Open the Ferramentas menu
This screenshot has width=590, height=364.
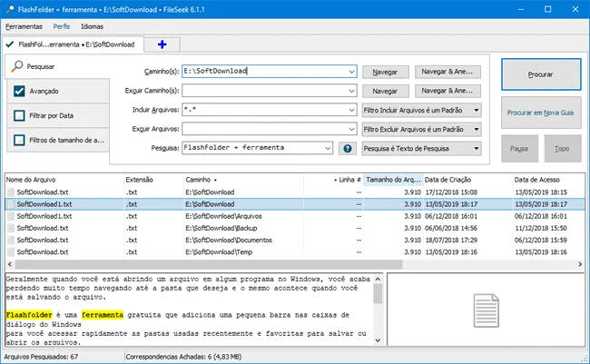click(x=24, y=26)
